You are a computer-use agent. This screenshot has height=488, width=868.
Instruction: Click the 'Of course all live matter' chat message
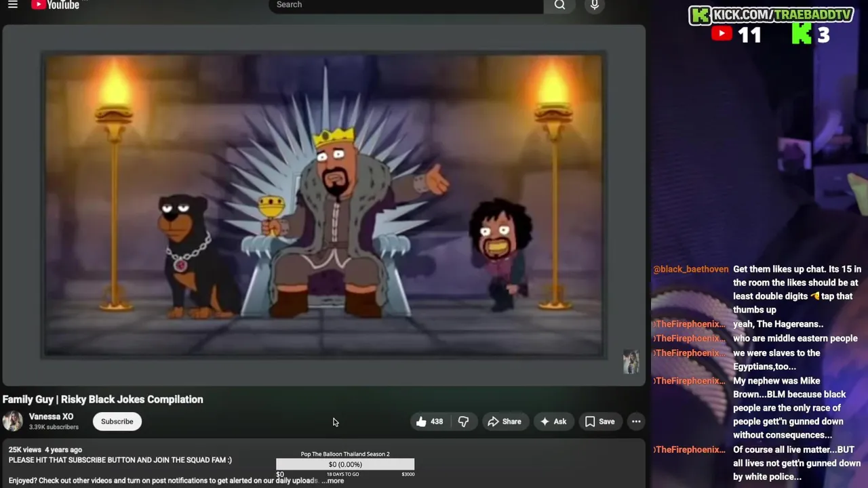click(796, 463)
